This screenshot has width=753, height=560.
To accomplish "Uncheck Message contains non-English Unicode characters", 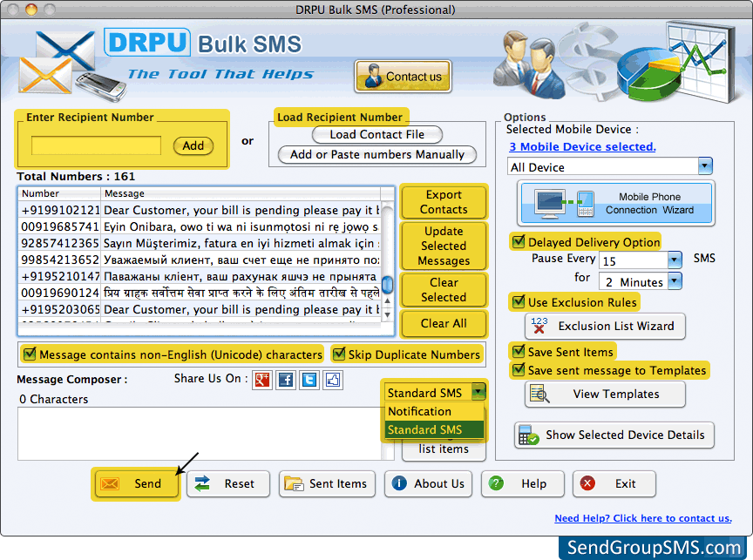I will point(30,354).
